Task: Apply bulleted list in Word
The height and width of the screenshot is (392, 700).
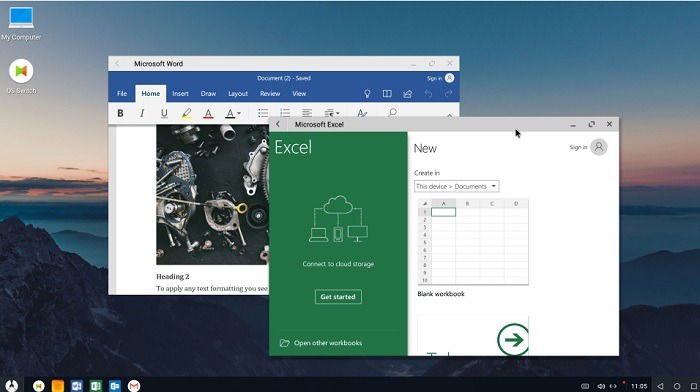Action: [x=263, y=113]
